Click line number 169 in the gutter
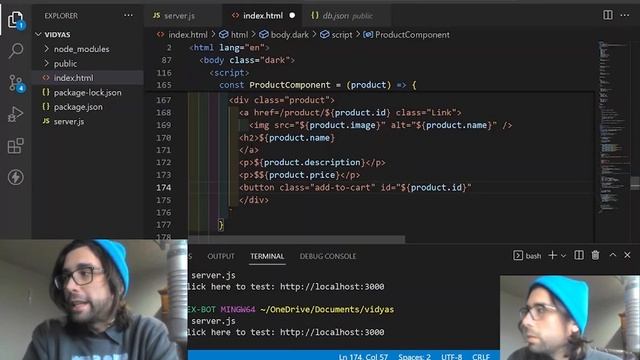Image resolution: width=640 pixels, height=360 pixels. click(163, 125)
